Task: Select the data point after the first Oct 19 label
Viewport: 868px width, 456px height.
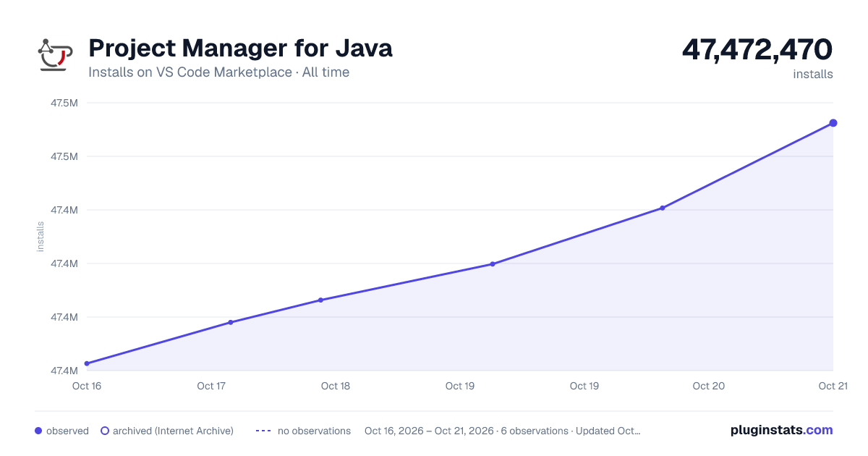Action: [493, 264]
